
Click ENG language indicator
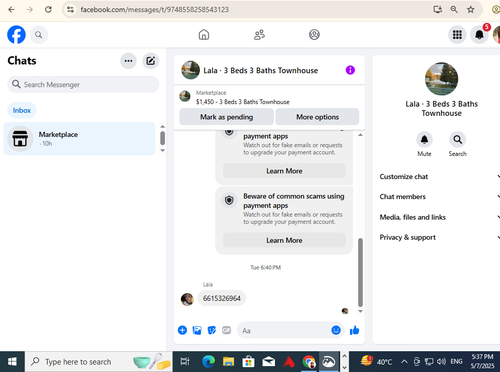tap(456, 362)
